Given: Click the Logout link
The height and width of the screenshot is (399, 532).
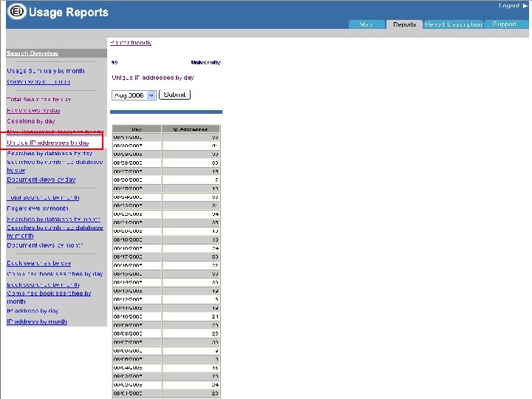Looking at the screenshot, I should click(x=512, y=5).
